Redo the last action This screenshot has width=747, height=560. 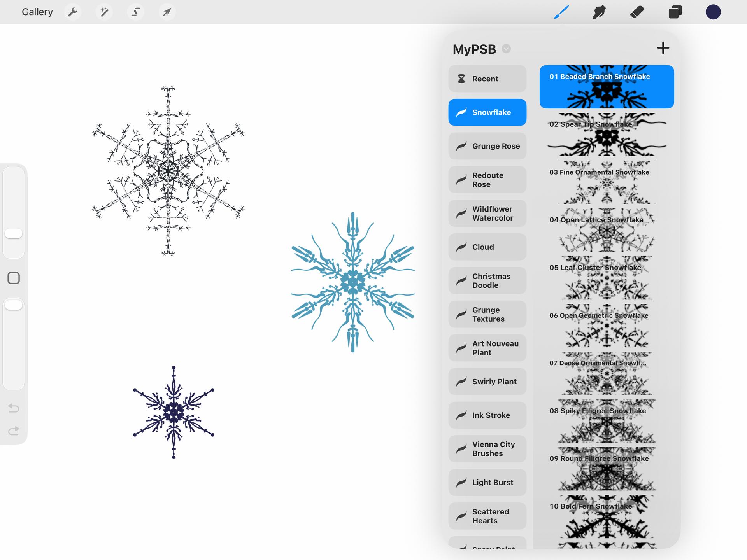click(x=14, y=431)
